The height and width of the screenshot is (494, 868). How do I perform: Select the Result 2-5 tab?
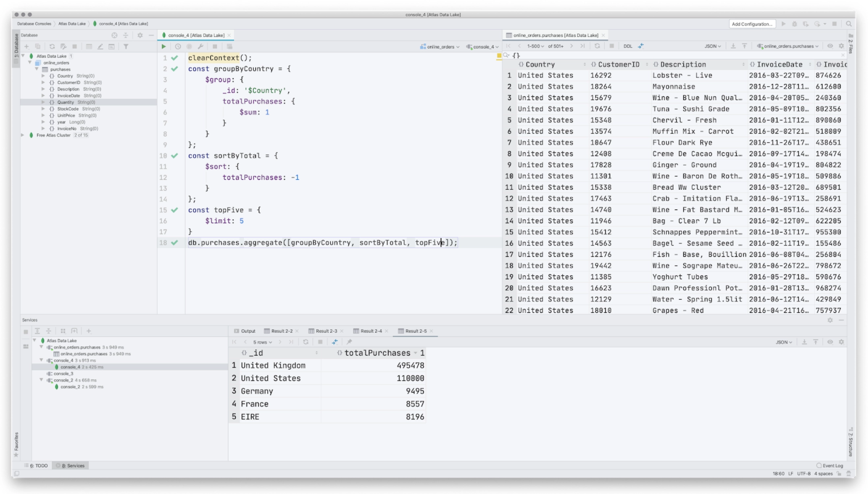click(x=413, y=331)
